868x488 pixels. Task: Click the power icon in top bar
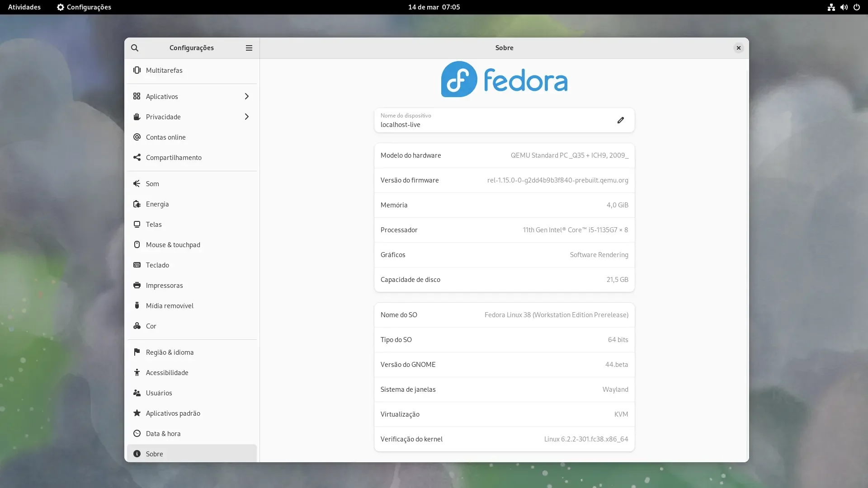tap(856, 7)
